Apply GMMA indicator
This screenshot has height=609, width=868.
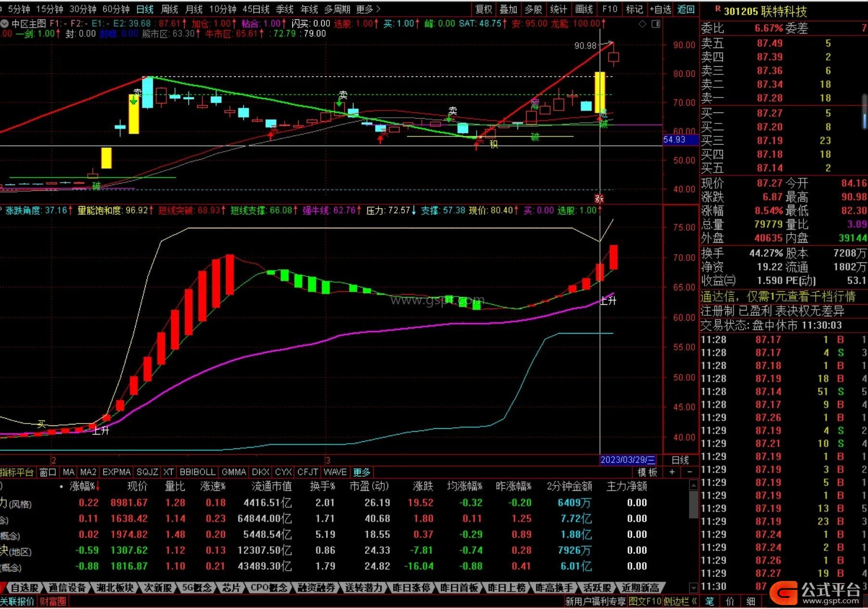[x=234, y=472]
